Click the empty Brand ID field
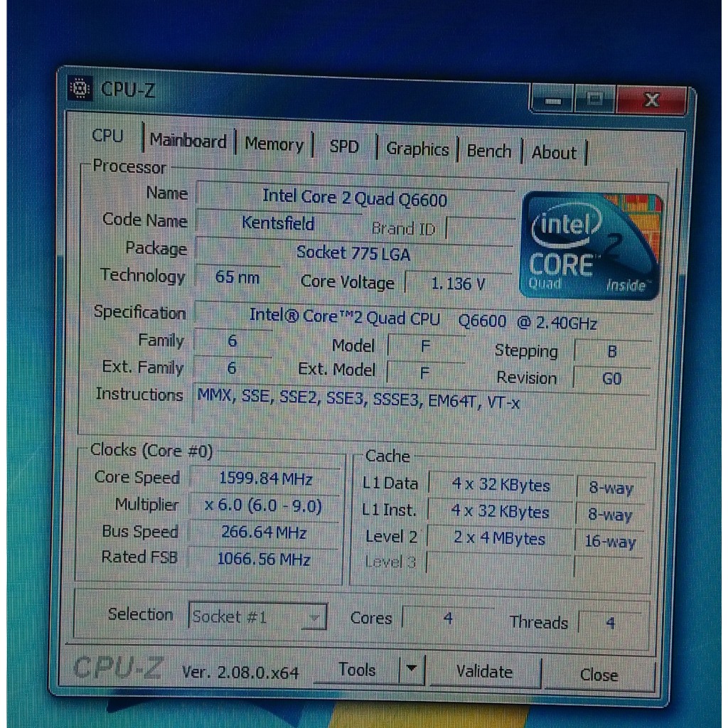Image resolution: width=728 pixels, height=728 pixels. (480, 230)
